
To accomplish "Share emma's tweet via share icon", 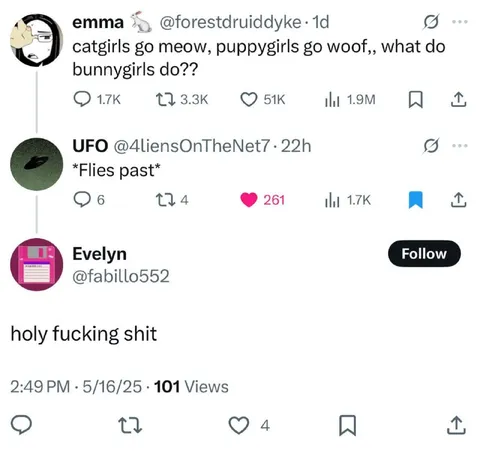I will (458, 99).
